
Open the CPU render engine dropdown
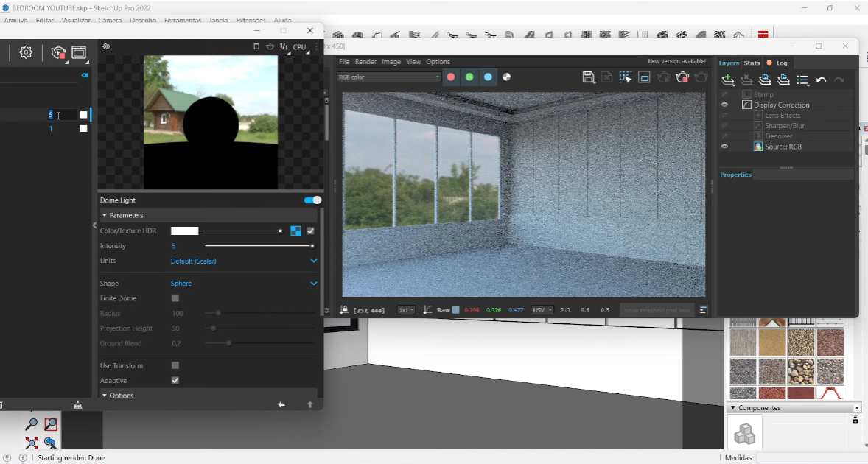pyautogui.click(x=299, y=47)
